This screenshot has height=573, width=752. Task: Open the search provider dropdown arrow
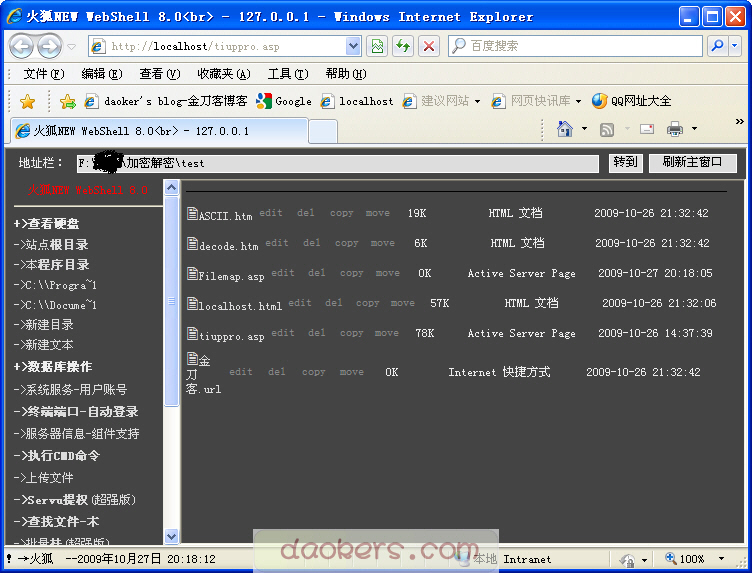tap(735, 46)
